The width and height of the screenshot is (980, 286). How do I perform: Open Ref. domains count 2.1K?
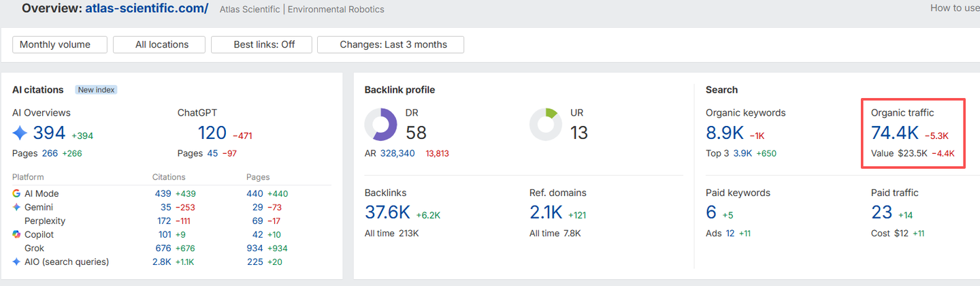tap(546, 212)
